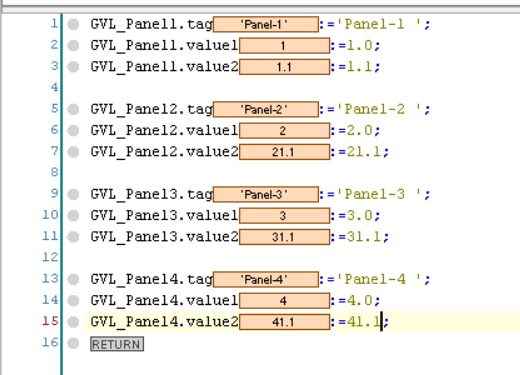This screenshot has width=520, height=375.
Task: Click breakpoint marker on line 2
Action: click(73, 46)
